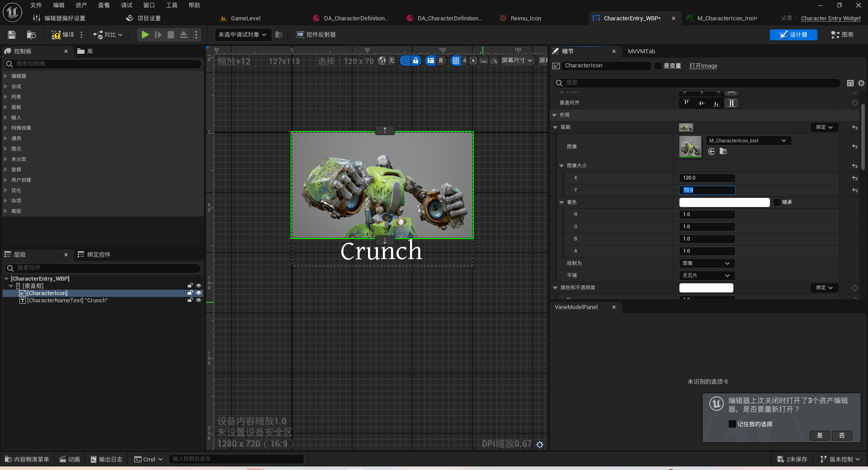Browse to image asset folder-search icon
The image size is (868, 470).
coord(723,151)
